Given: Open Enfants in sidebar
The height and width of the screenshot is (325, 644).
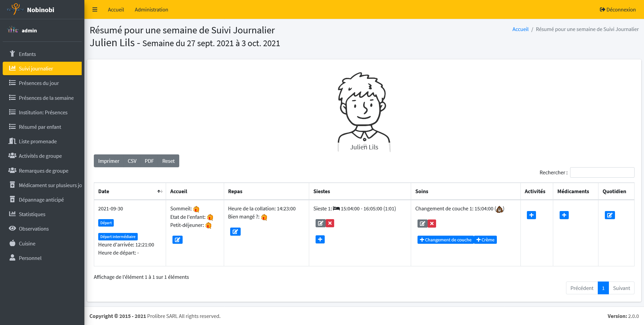Looking at the screenshot, I should 42,54.
